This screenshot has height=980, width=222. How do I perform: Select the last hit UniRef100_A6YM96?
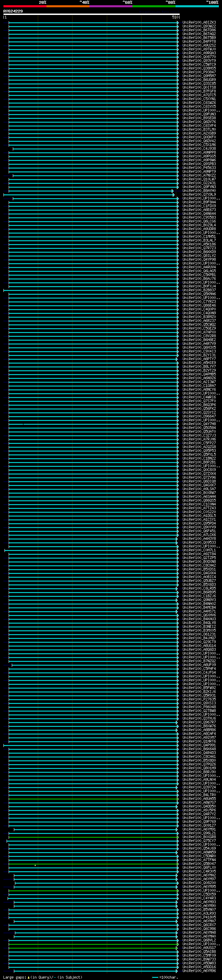click(x=199, y=971)
